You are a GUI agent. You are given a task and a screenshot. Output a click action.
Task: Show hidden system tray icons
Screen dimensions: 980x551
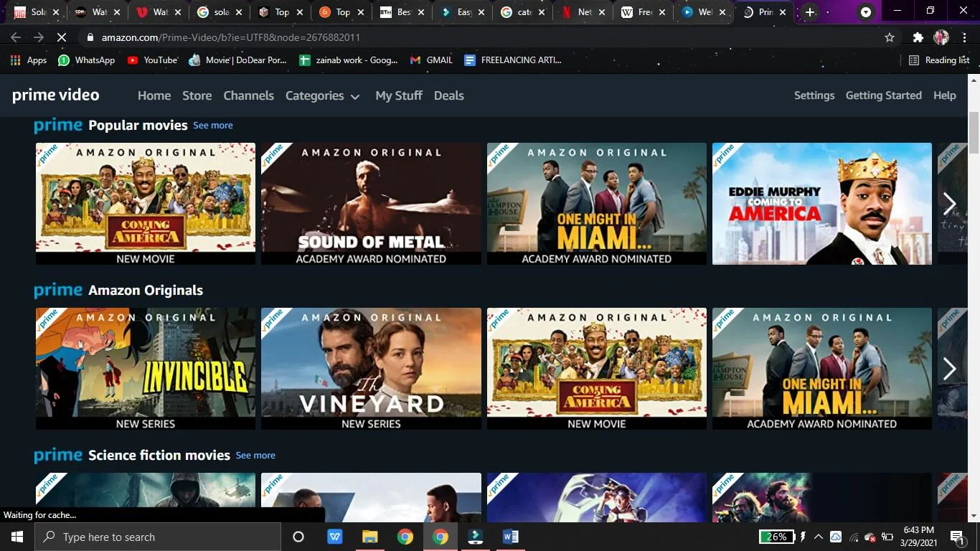click(819, 537)
